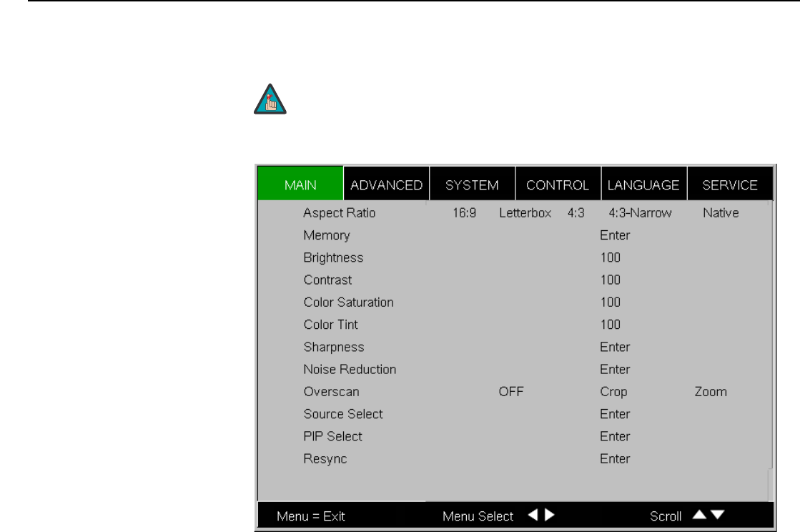Click the Scroll footer label

click(x=666, y=516)
